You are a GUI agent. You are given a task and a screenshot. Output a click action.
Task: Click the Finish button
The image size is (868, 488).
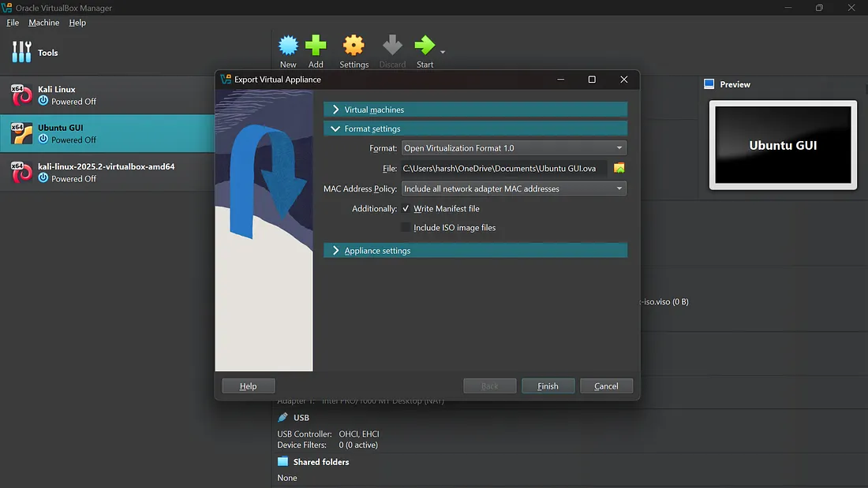click(x=548, y=386)
